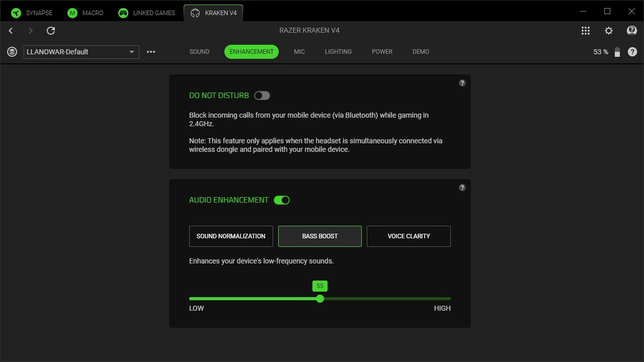Viewport: 644px width, 362px height.
Task: Refresh the device page
Action: tap(51, 31)
